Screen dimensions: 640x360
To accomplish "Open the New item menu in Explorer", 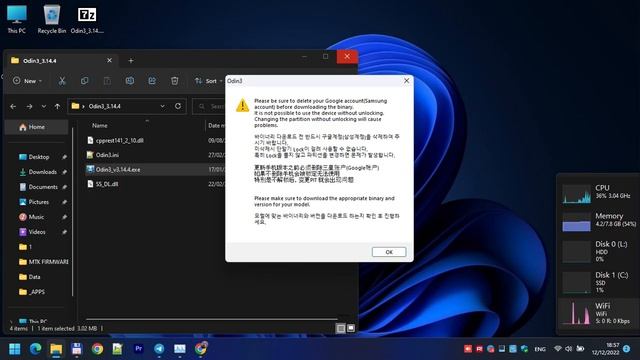I will 27,81.
